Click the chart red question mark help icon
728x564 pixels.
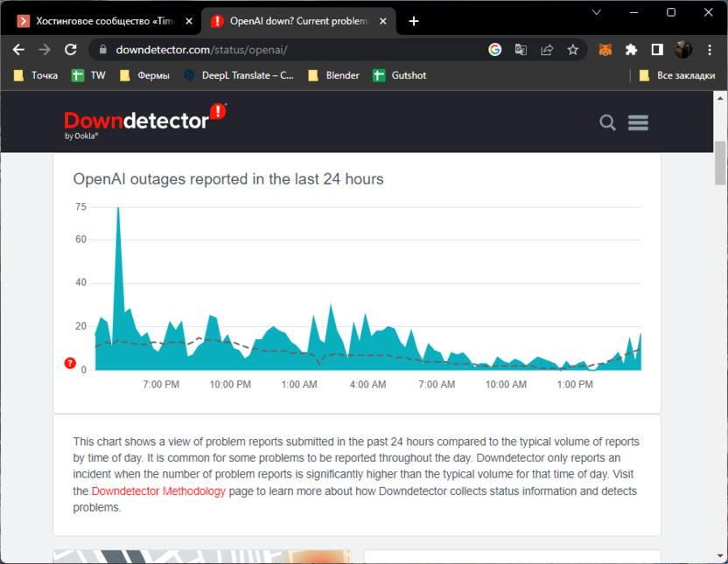coord(70,363)
